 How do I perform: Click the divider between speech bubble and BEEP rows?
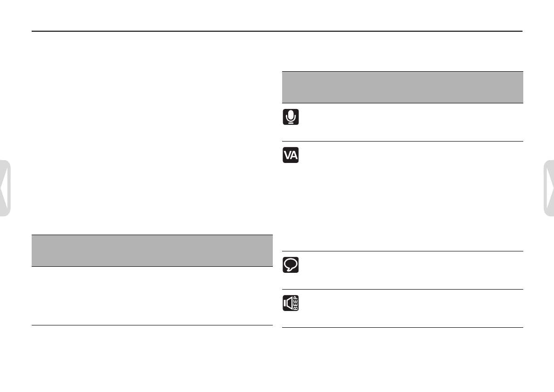402,290
